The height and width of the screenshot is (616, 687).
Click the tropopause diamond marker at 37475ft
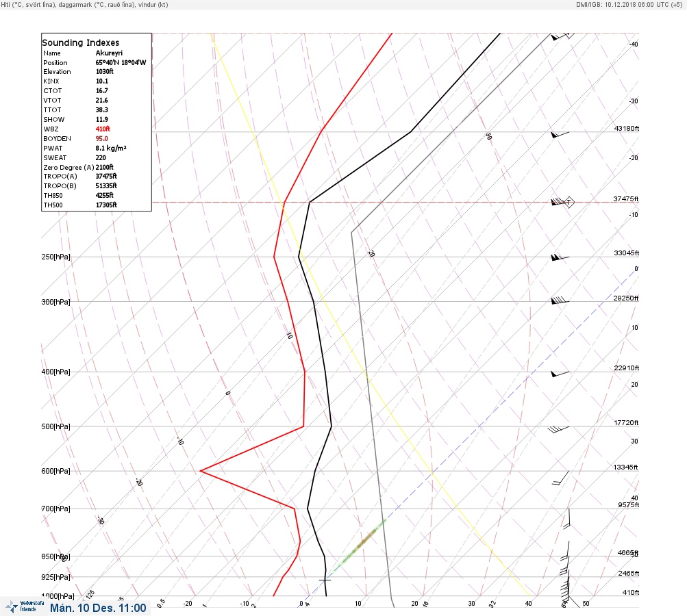pyautogui.click(x=569, y=202)
